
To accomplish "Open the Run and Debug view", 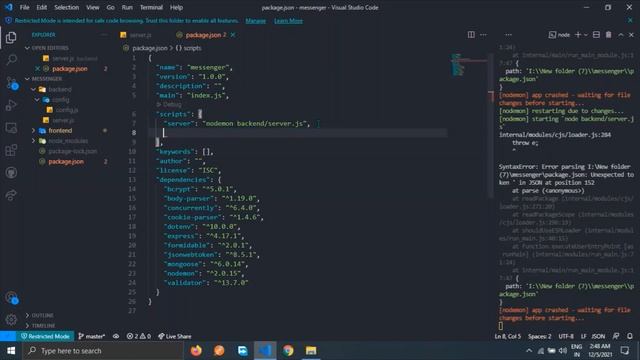I will point(11,105).
